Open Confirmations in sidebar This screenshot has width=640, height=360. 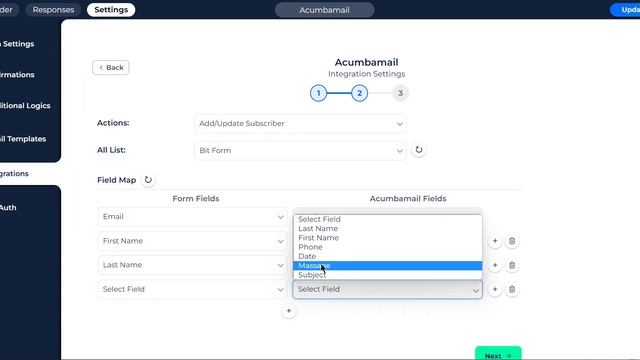coord(17,75)
